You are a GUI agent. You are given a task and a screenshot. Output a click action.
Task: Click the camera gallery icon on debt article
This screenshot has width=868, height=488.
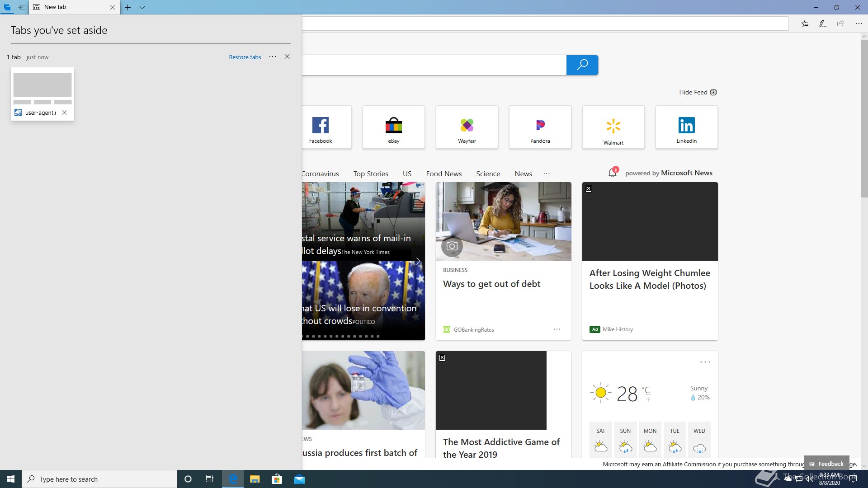tap(452, 246)
